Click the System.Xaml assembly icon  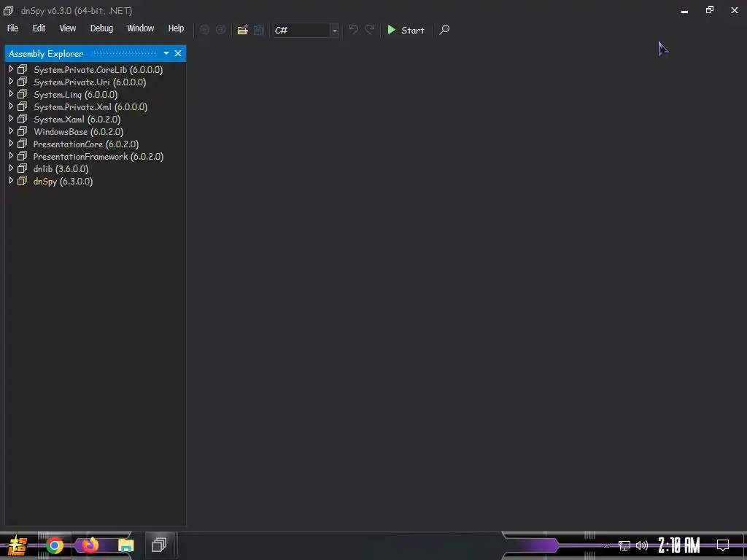(22, 119)
